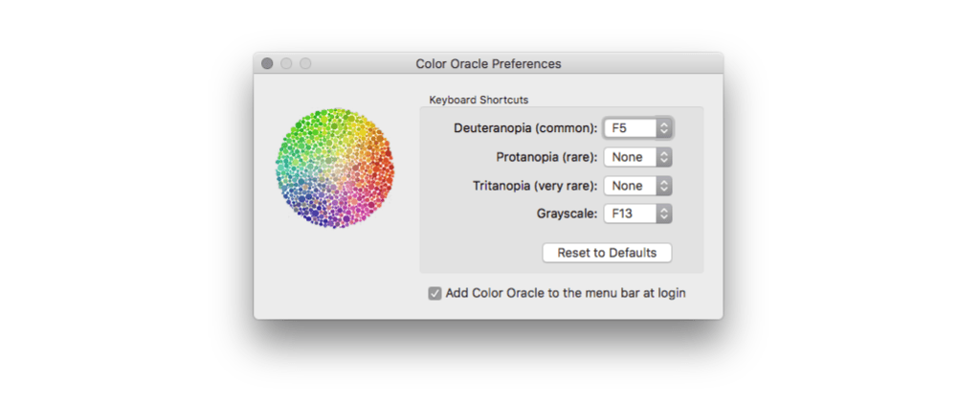Viewport: 980px width, 405px height.
Task: Click the Color Oracle color wheel logo
Action: tap(334, 169)
